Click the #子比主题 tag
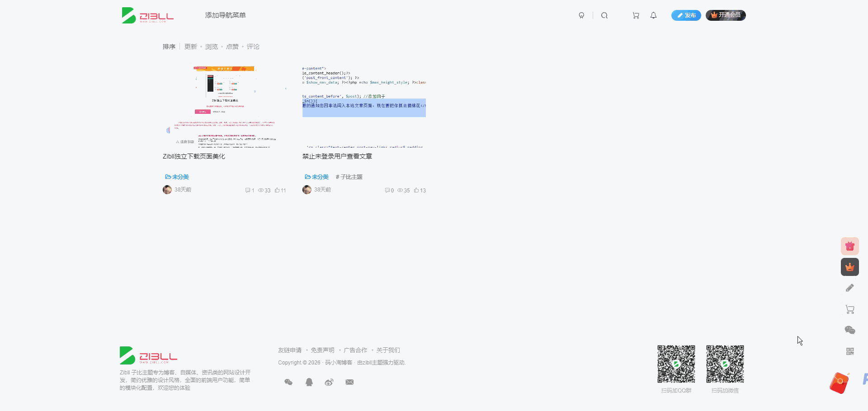 coord(349,177)
